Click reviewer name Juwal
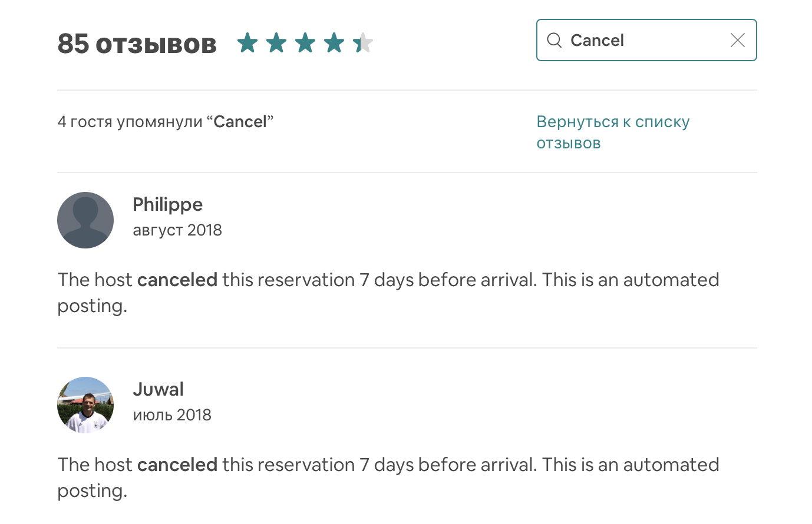This screenshot has width=812, height=524. click(158, 389)
